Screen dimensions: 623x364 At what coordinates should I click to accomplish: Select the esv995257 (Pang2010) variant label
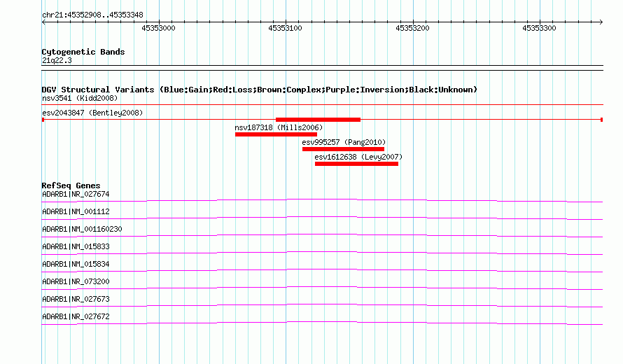344,142
